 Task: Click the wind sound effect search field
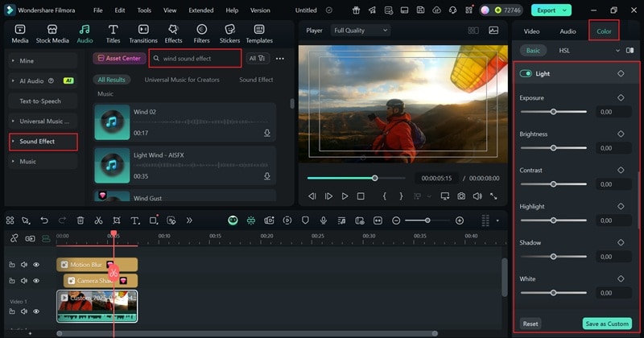(x=195, y=58)
